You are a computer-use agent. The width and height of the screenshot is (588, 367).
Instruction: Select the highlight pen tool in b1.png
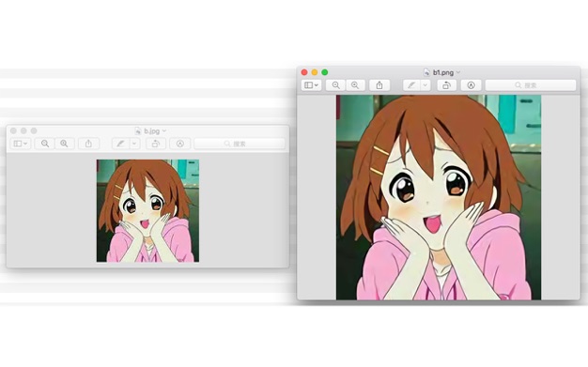(x=411, y=85)
